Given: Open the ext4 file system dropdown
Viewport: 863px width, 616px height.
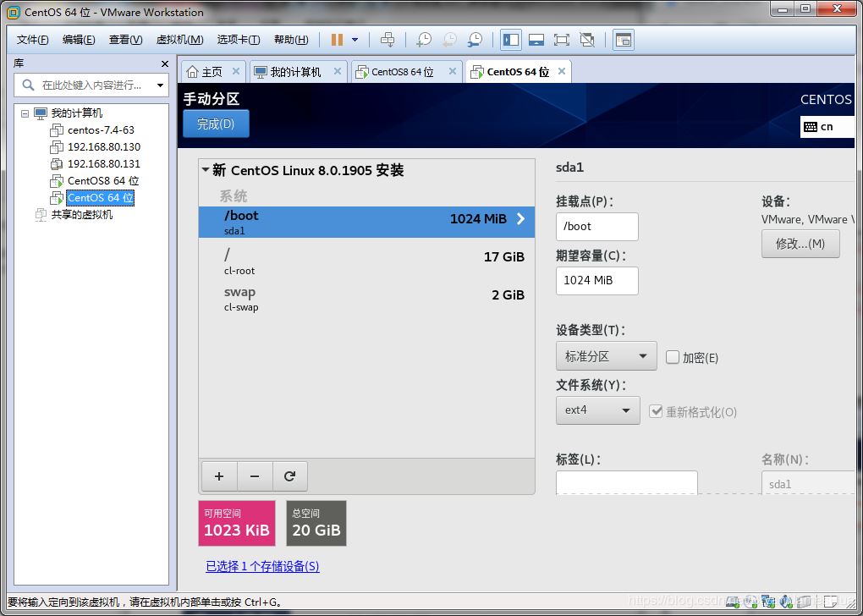Looking at the screenshot, I should click(597, 410).
